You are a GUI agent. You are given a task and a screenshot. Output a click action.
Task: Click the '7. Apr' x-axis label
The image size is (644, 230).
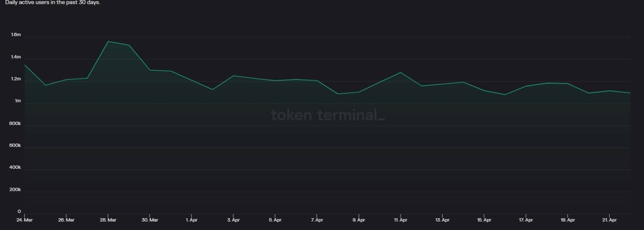317,220
